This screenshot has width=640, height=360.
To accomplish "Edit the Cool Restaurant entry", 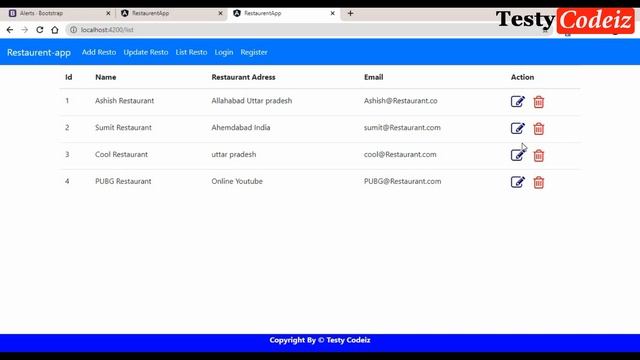I will [518, 155].
